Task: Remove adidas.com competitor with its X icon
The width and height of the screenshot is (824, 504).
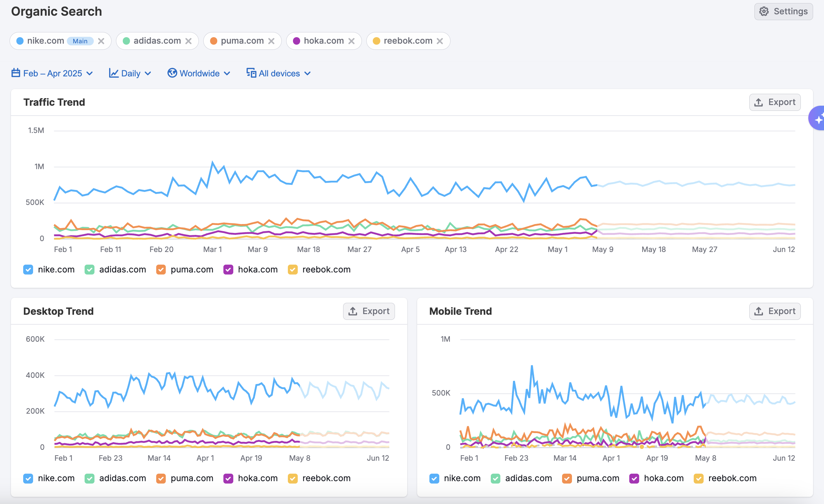Action: (188, 41)
